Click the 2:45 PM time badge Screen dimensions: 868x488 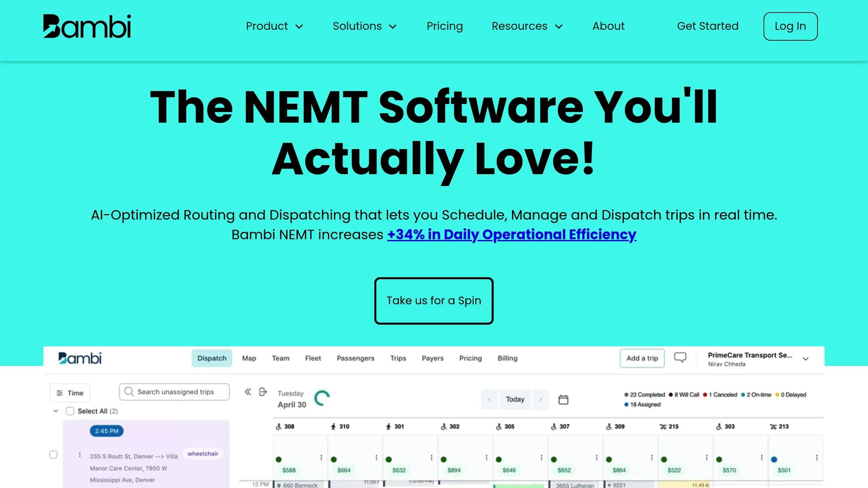(106, 431)
